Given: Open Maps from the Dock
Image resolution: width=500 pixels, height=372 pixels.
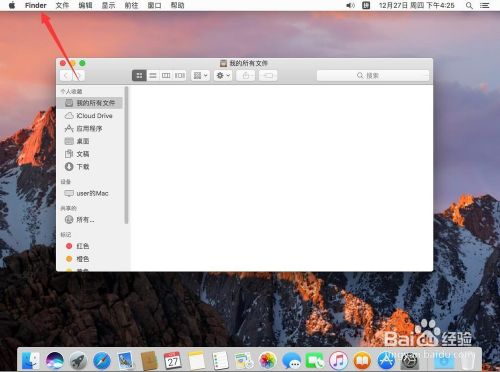Looking at the screenshot, I should [244, 361].
